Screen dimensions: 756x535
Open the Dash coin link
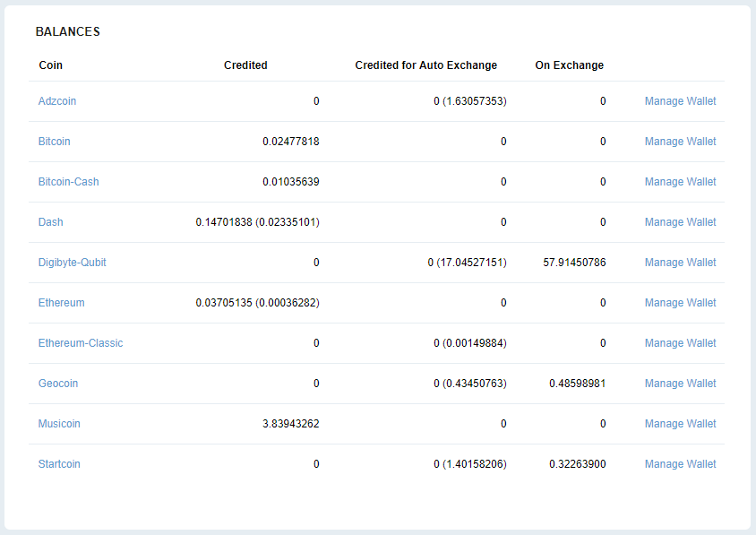(51, 222)
